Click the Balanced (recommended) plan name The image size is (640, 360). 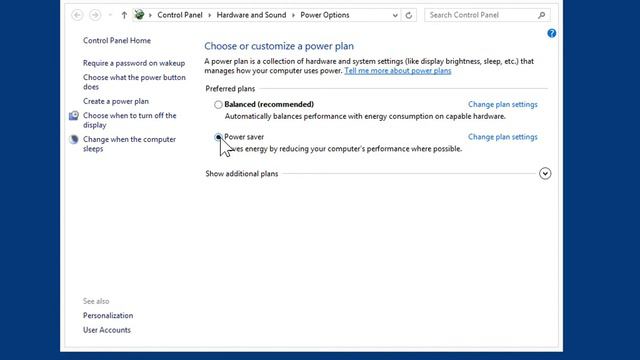[x=269, y=104]
